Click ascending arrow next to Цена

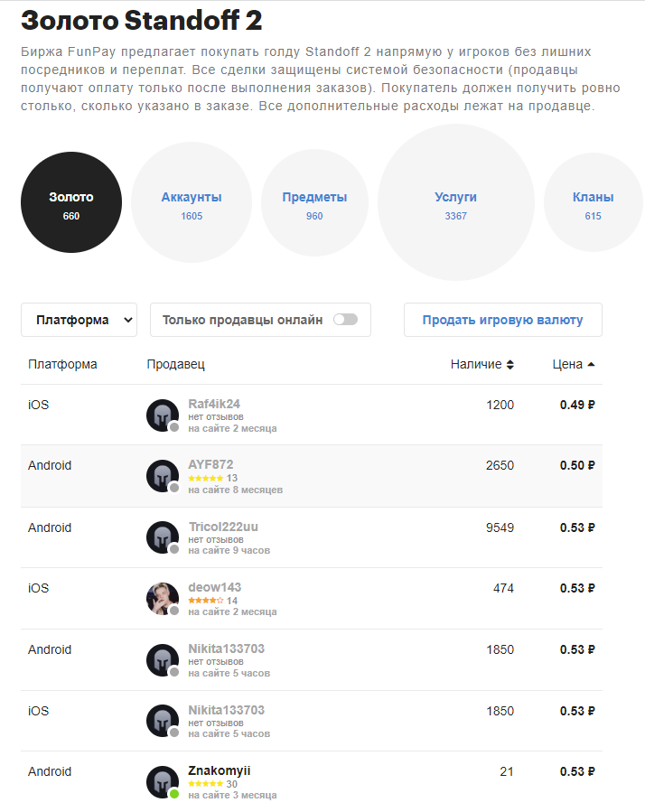pos(591,365)
